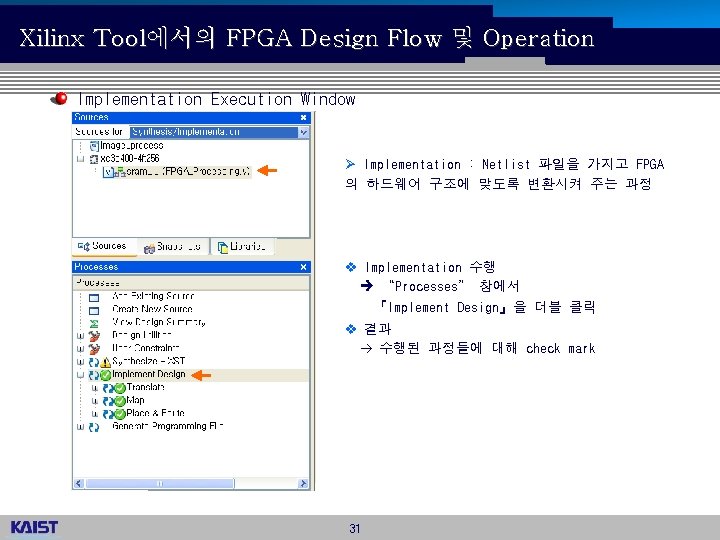The height and width of the screenshot is (540, 720).
Task: Collapse the Implement Design node
Action: [80, 375]
